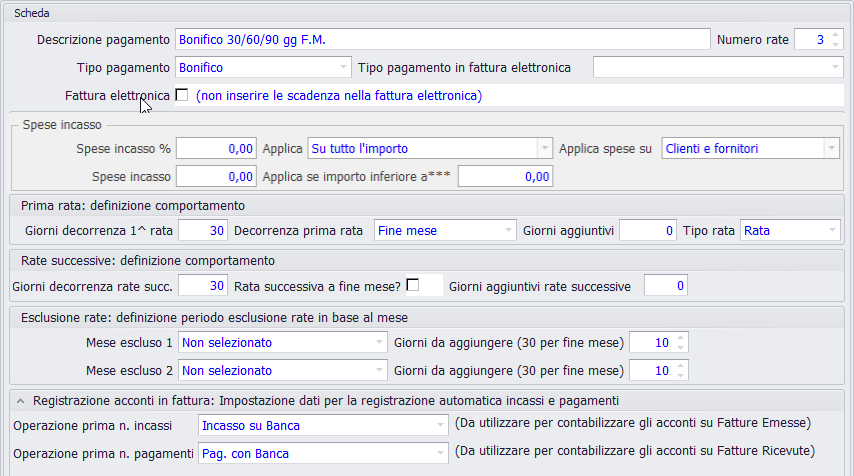This screenshot has height=476, width=854.
Task: Increase Mese escluso 2 giorni da aggiungere
Action: pos(680,366)
